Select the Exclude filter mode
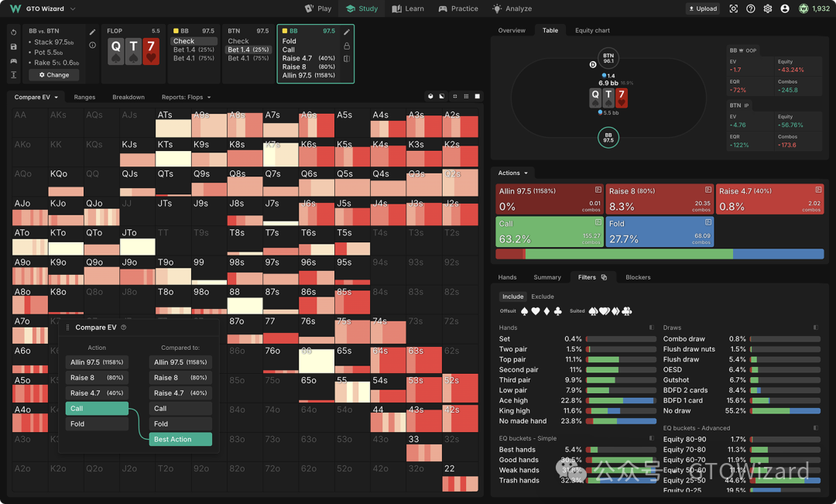This screenshot has height=504, width=836. click(543, 297)
